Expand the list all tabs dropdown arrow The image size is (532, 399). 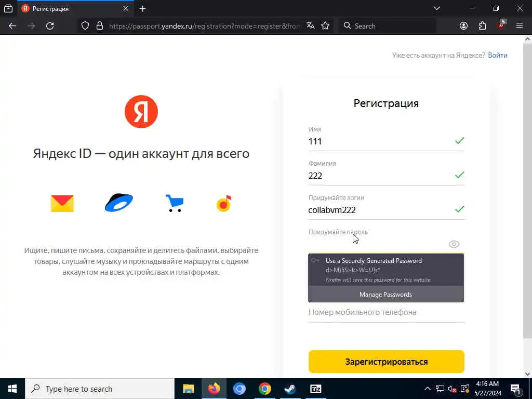437,8
